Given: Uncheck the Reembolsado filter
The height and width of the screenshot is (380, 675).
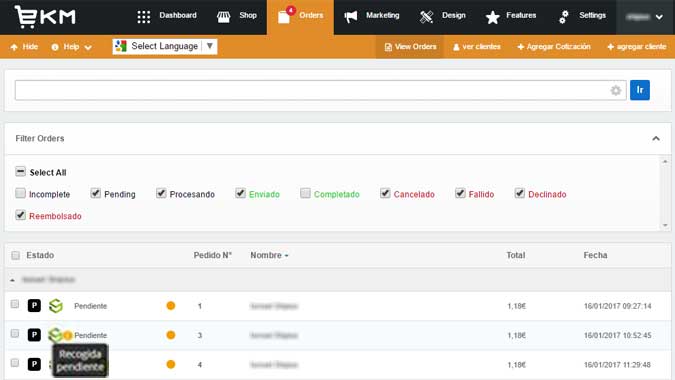Looking at the screenshot, I should click(20, 214).
